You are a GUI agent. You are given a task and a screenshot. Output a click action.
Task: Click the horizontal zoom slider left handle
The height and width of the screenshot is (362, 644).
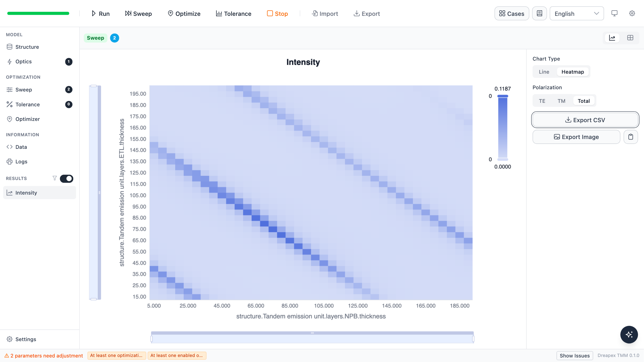pos(151,339)
